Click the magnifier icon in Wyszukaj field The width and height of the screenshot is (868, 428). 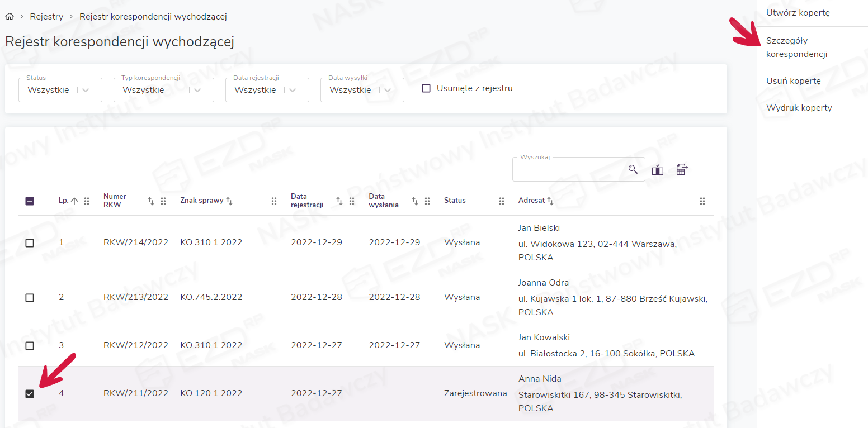[x=633, y=169]
